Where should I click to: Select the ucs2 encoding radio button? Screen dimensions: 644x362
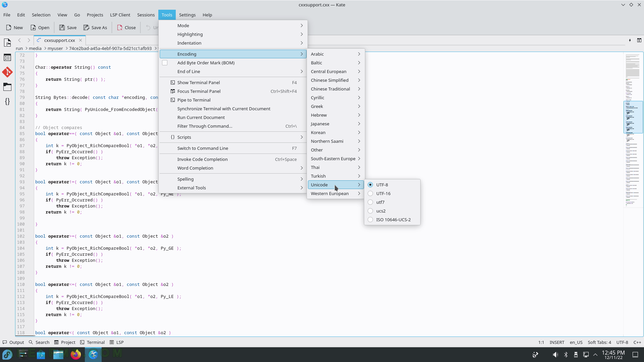point(370,211)
